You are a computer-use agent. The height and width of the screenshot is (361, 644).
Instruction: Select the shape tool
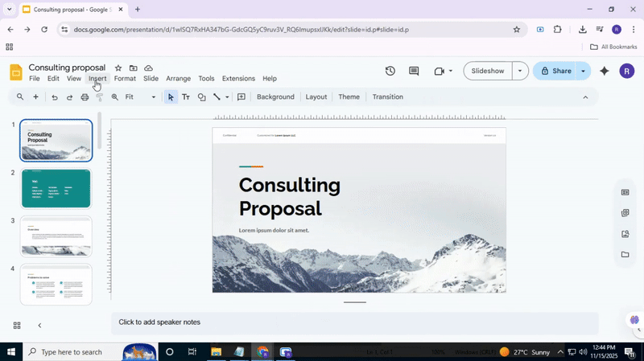click(x=201, y=97)
